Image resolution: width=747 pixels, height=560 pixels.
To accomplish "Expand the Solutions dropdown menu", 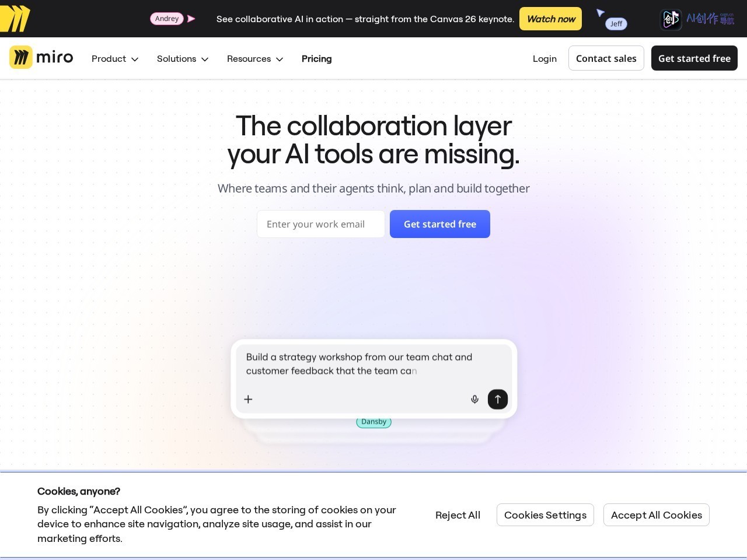I will pyautogui.click(x=183, y=59).
